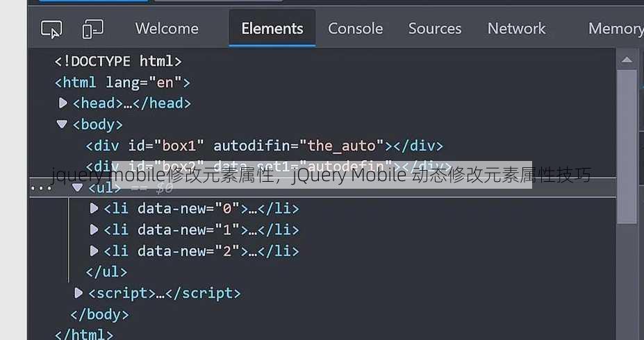644x340 pixels.
Task: Select the html lang="en" line
Action: [x=122, y=83]
